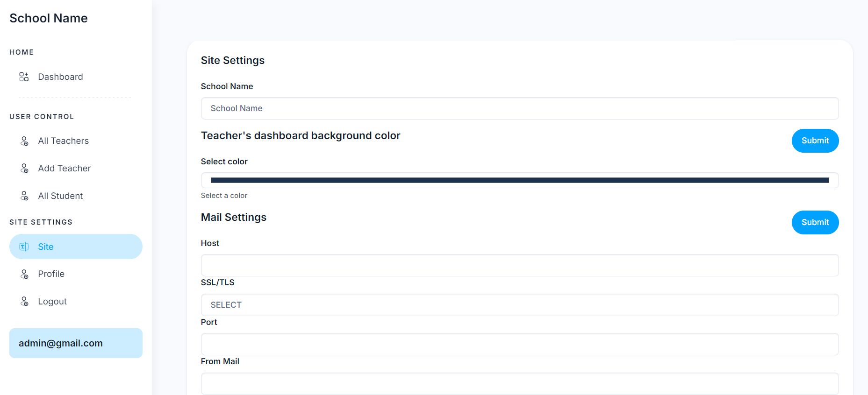Open the SSL/TLS select dropdown
868x395 pixels.
pos(519,305)
